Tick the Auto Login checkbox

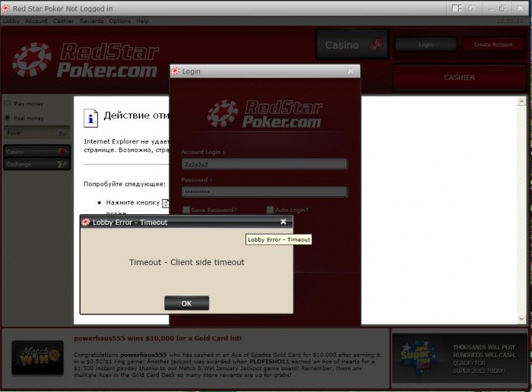pos(270,210)
